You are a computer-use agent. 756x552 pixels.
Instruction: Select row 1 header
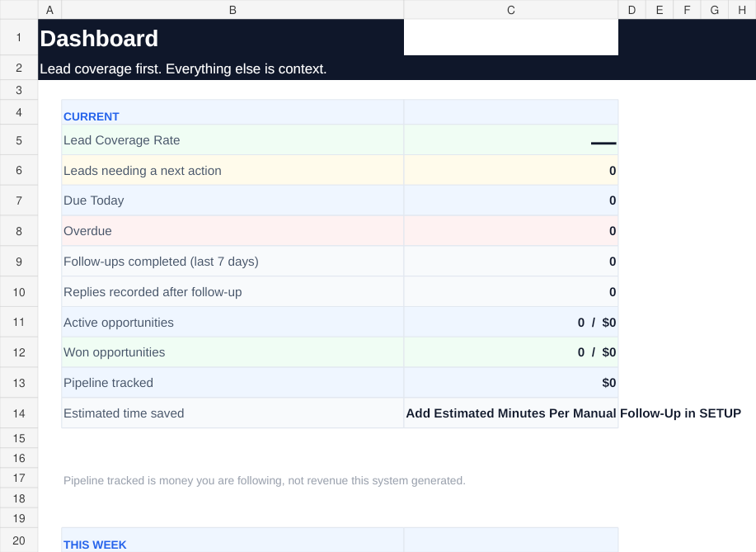19,37
